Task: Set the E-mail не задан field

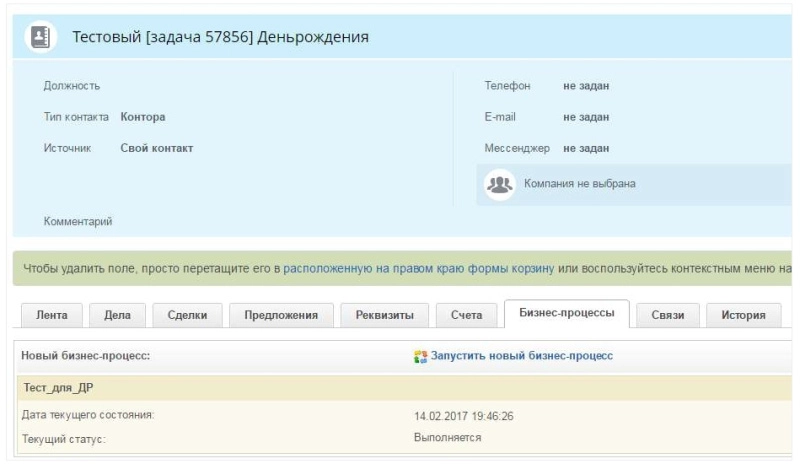Action: [x=586, y=117]
